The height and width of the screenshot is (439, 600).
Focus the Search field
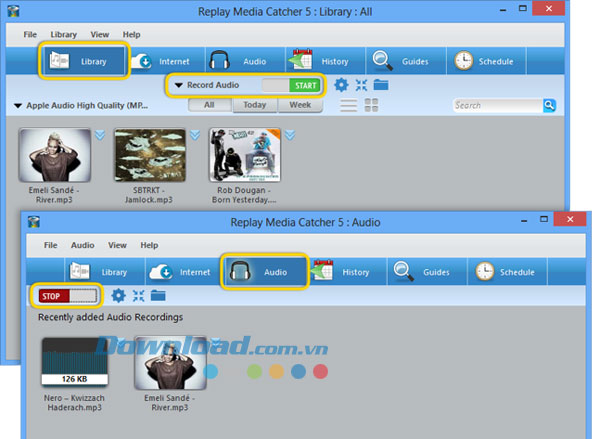click(x=498, y=105)
